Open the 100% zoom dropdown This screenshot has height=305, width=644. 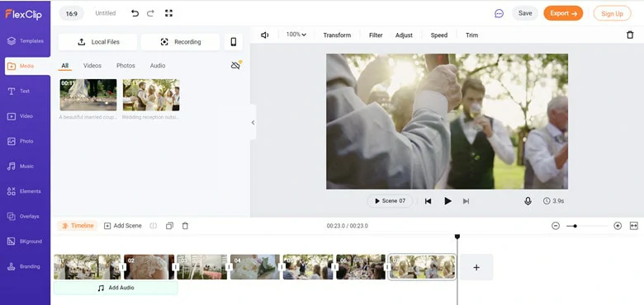[296, 35]
